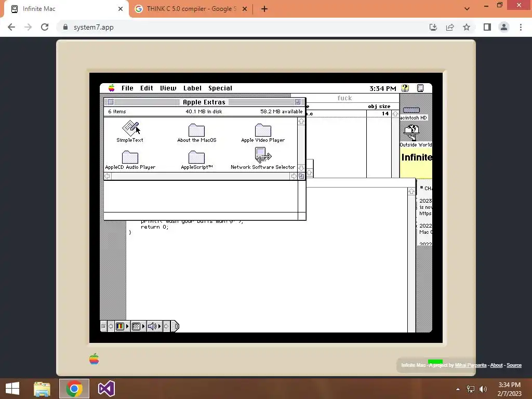Click the Control Strip sound volume module
This screenshot has width=532, height=399.
click(x=154, y=326)
